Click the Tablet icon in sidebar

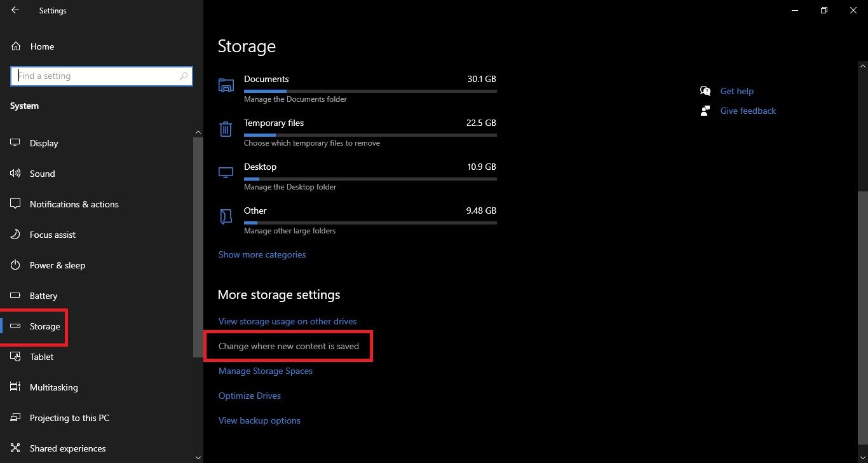tap(15, 357)
